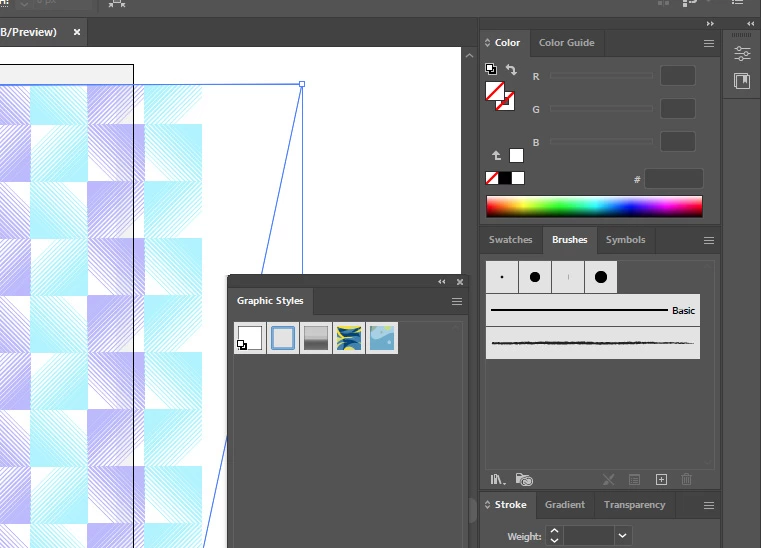The width and height of the screenshot is (761, 548).
Task: Select the smallest round calligraphic brush
Action: coord(502,277)
